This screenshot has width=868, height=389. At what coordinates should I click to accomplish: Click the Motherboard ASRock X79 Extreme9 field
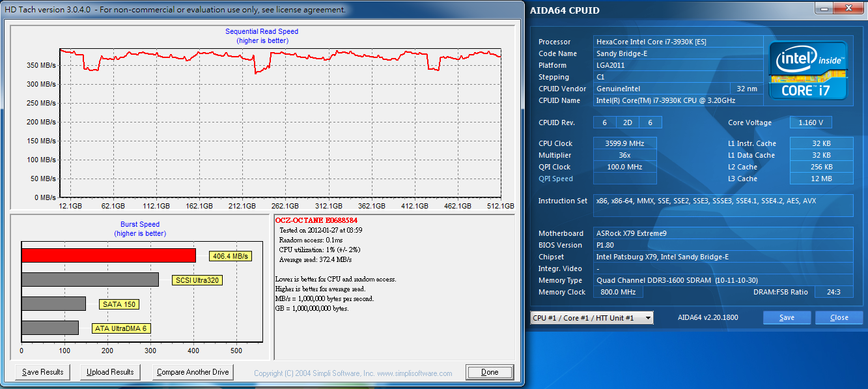tap(723, 233)
